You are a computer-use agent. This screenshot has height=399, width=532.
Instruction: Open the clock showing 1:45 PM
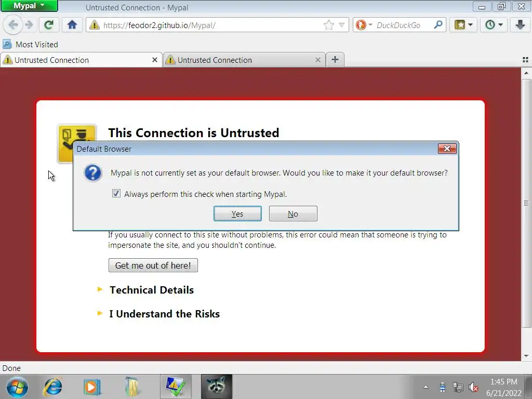[x=504, y=387]
